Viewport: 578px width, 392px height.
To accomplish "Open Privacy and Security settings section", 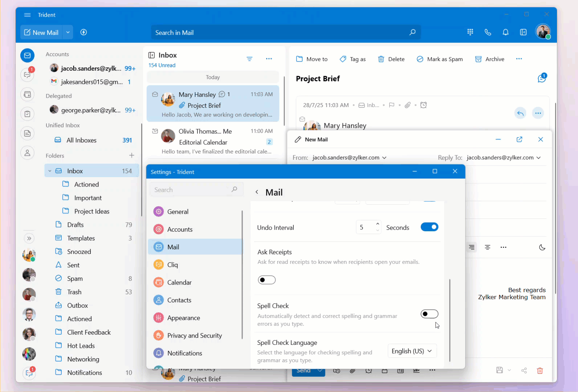I will click(x=195, y=335).
